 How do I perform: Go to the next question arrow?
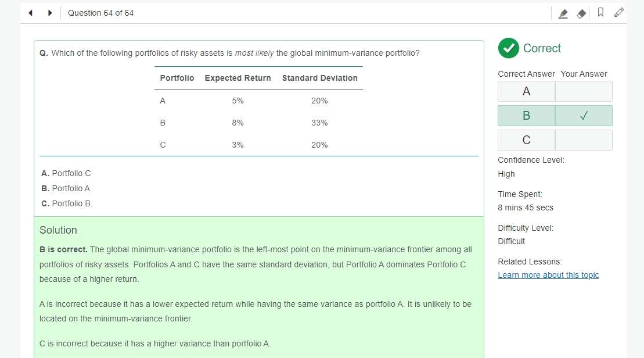point(50,13)
